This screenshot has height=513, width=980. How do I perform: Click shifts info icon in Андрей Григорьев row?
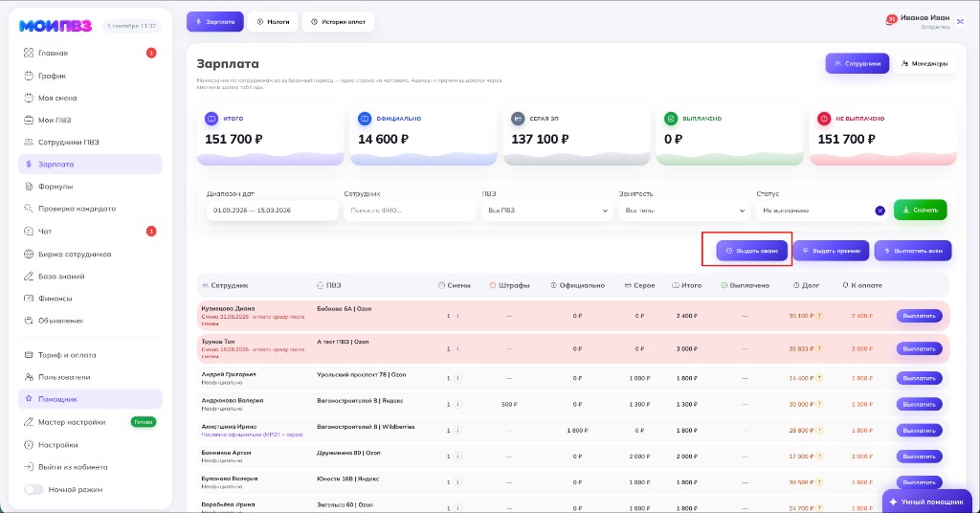click(x=457, y=379)
